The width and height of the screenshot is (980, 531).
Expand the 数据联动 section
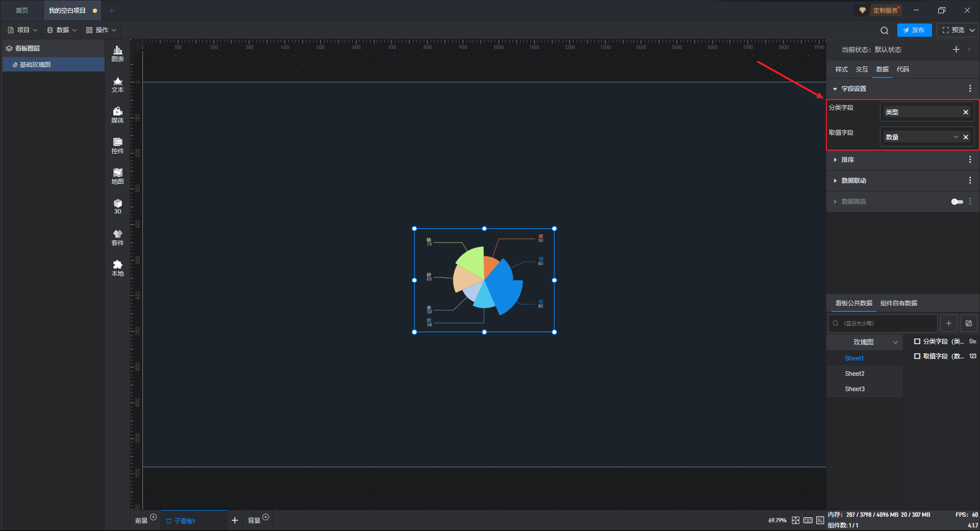pos(835,181)
